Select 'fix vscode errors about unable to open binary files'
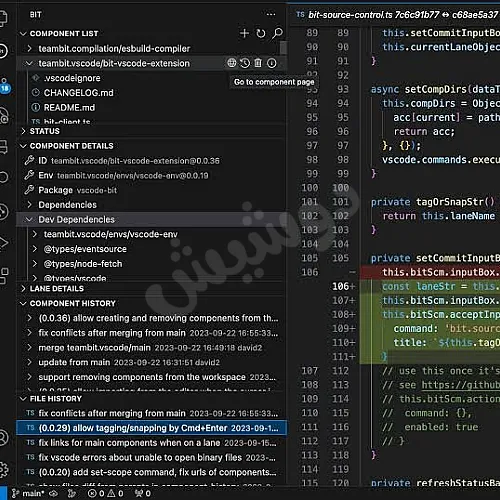 click(151, 457)
